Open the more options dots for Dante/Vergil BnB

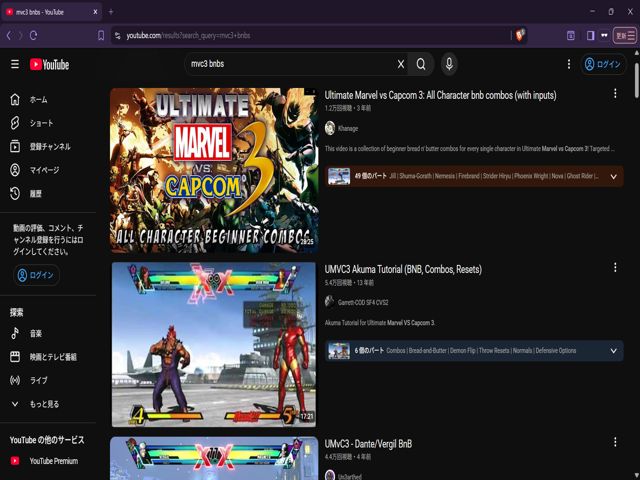pos(615,442)
